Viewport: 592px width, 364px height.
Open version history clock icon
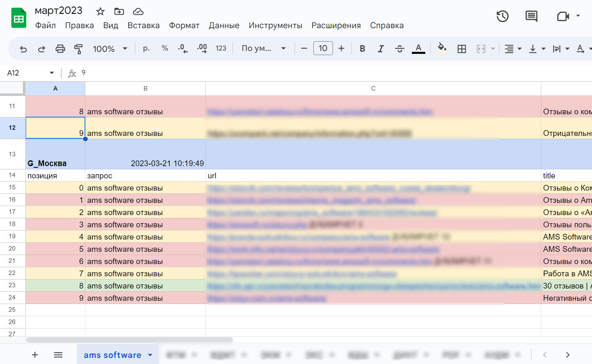pos(503,16)
